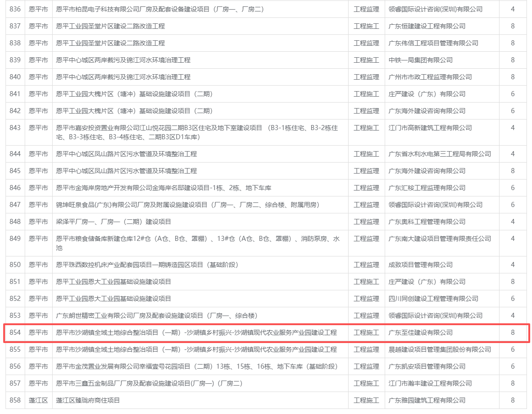Screen dimensions: 532x414
Task: Click 广东恒建设工程有限公司 company cell
Action: point(427,26)
